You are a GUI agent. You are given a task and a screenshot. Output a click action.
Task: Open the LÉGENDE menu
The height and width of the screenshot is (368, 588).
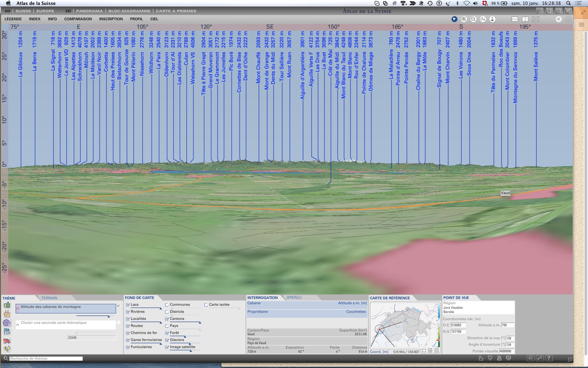[x=13, y=19]
